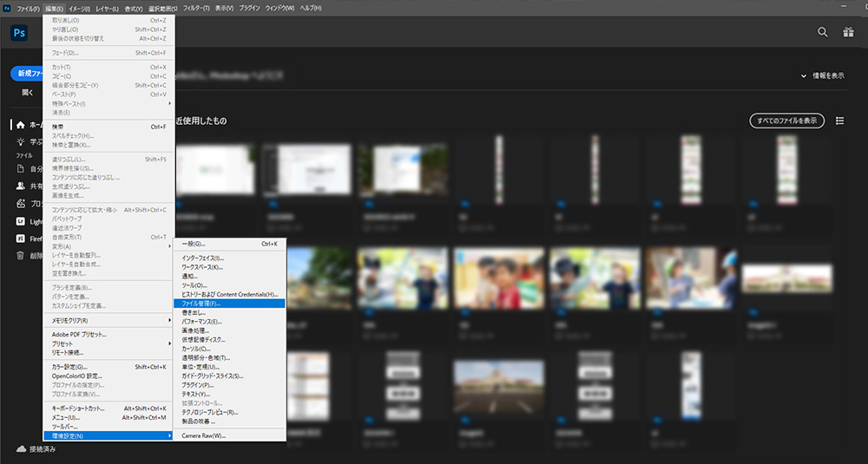
Task: Click the cloud connection status icon
Action: pyautogui.click(x=21, y=449)
